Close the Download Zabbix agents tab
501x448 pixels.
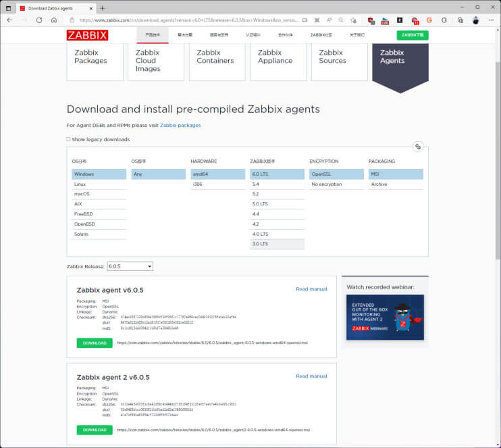[x=90, y=9]
